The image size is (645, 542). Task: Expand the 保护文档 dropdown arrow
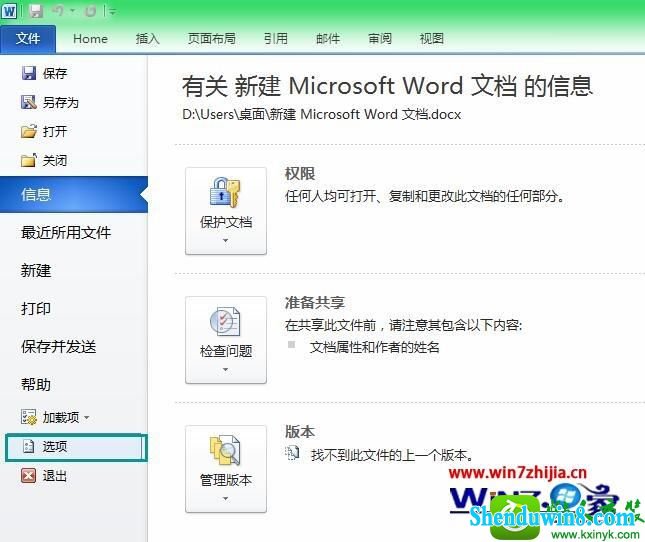[x=225, y=241]
